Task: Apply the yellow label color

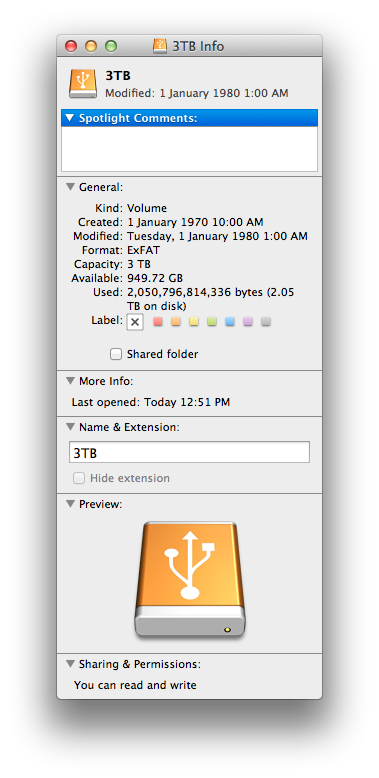Action: tap(194, 322)
